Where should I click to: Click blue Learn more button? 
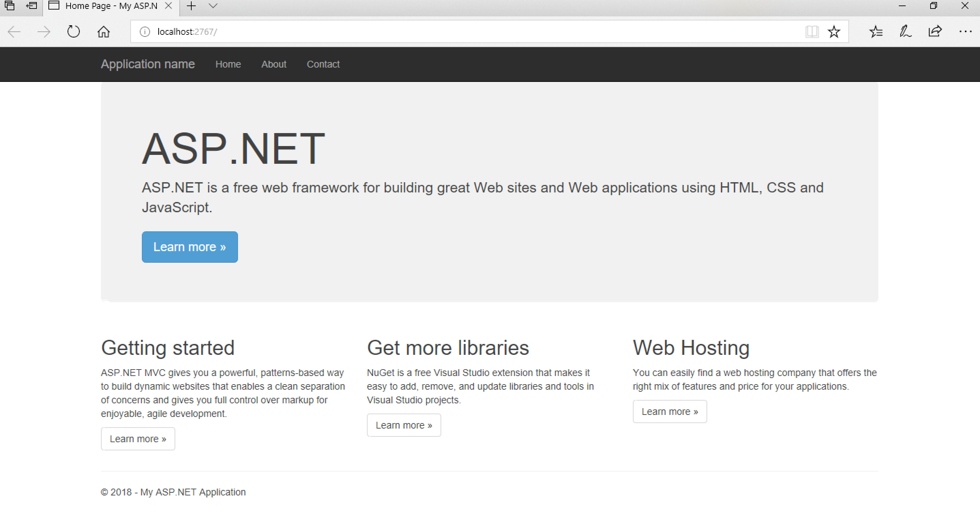(x=190, y=247)
